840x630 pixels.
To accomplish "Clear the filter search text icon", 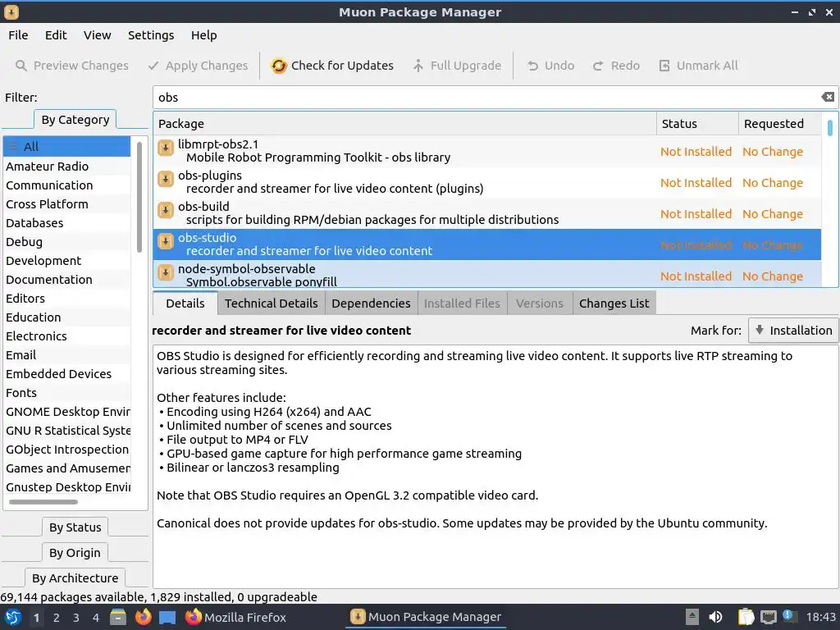I will [x=827, y=97].
